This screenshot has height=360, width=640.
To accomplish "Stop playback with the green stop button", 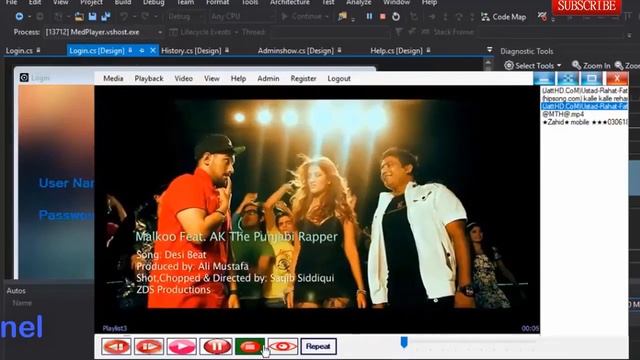I will [x=250, y=347].
